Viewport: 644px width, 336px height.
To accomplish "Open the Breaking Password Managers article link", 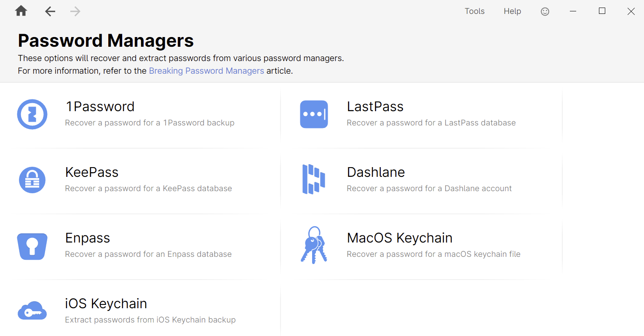I will pos(206,71).
